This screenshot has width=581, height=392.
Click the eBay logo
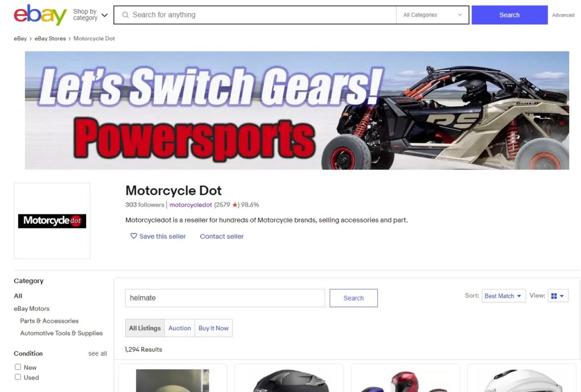click(x=40, y=15)
